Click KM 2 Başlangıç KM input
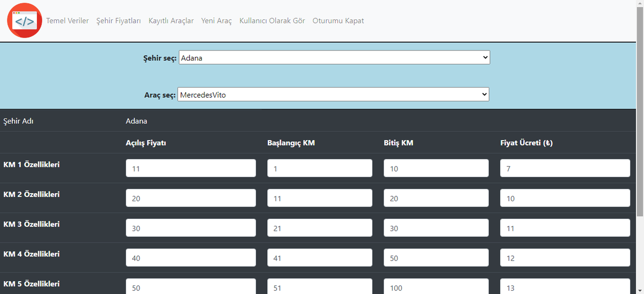 (320, 198)
